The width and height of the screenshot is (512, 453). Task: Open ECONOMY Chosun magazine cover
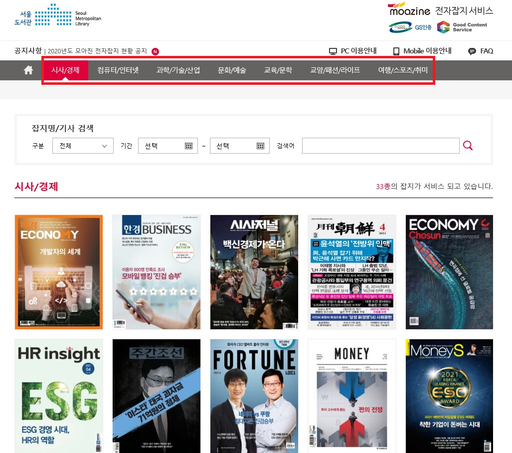pyautogui.click(x=449, y=272)
